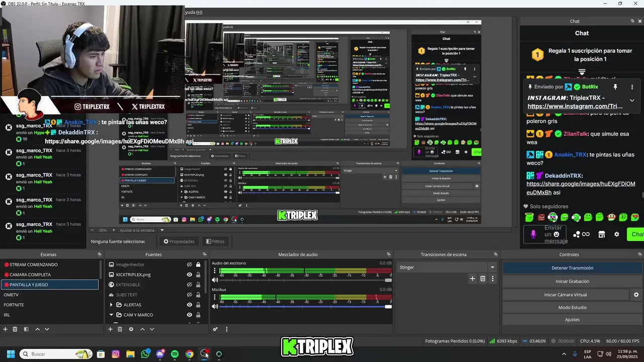Show the SUBS TEXT source

point(190,295)
